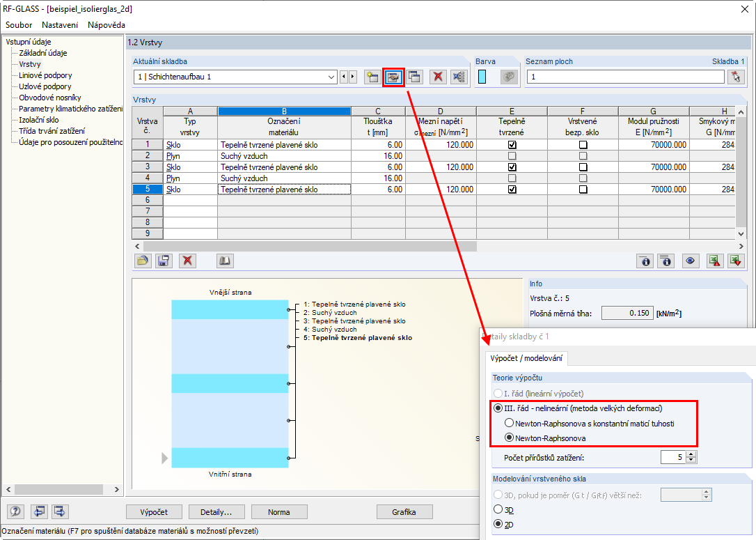Open saved layers with the folder icon
Screen dimensions: 756x540
click(142, 261)
